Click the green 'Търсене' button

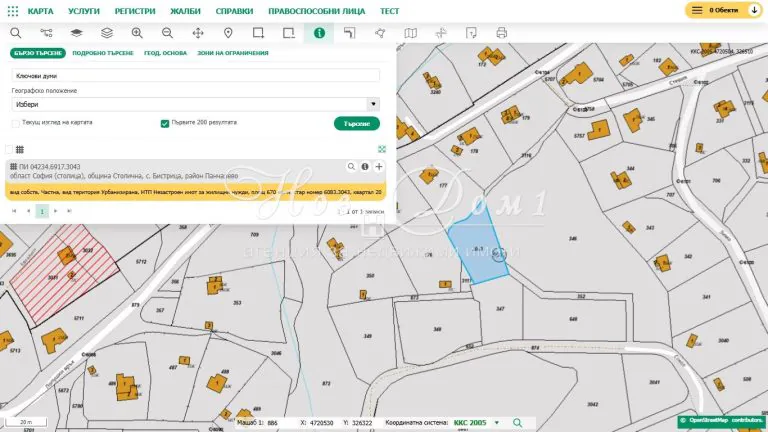pos(356,124)
